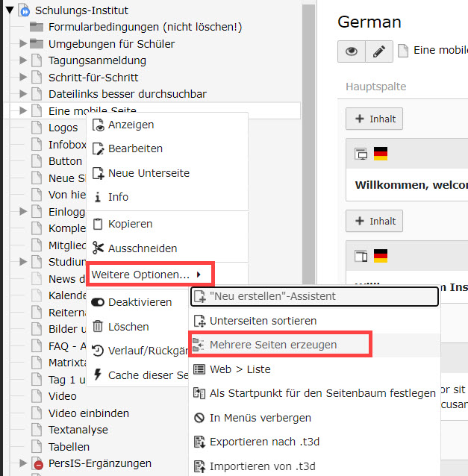Click the Schulungs-Institut root globe icon
468x476 pixels.
point(24,10)
